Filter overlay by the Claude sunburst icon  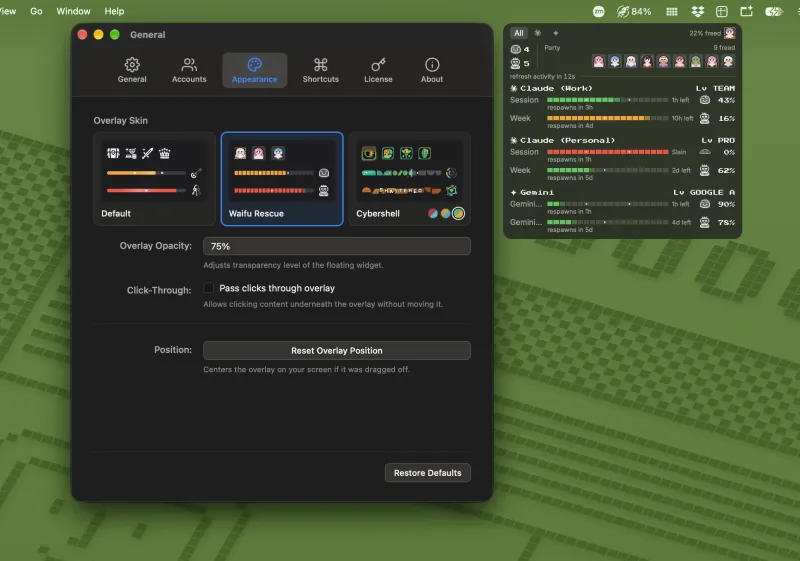click(537, 33)
